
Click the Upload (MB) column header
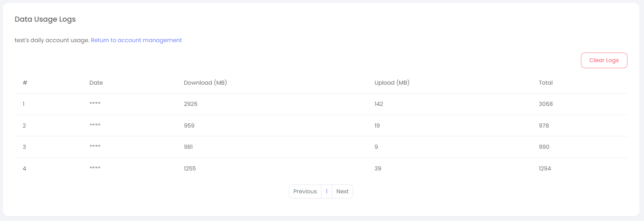(x=392, y=83)
